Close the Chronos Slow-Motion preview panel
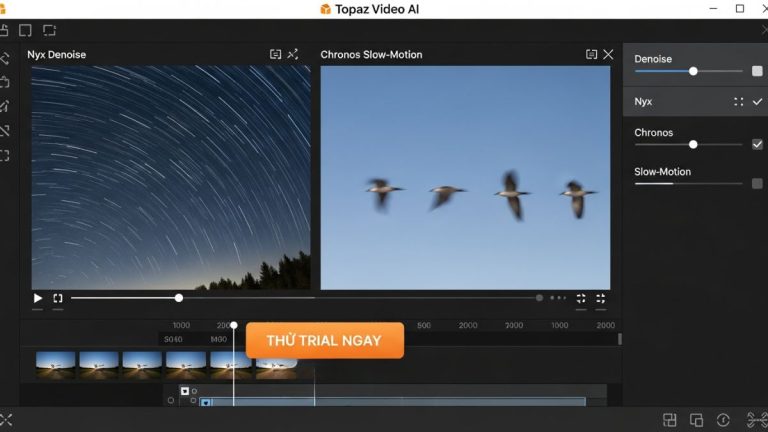Screen dimensions: 768x432 (x=608, y=54)
